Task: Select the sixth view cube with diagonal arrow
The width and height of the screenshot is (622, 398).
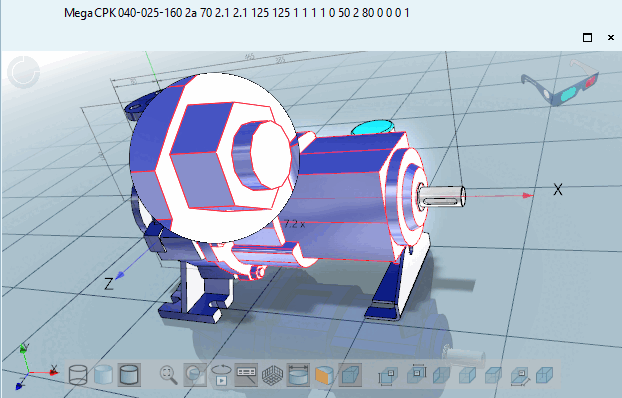Action: point(520,376)
